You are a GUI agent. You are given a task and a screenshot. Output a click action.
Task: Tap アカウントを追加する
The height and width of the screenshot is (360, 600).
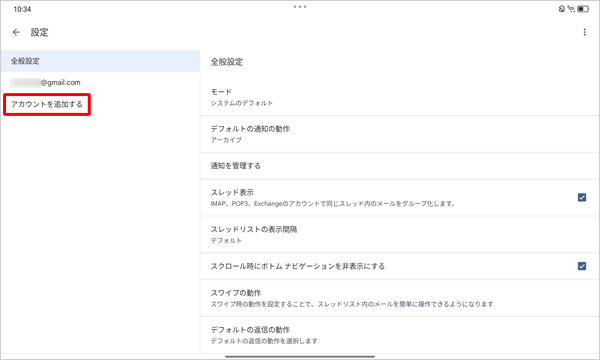point(47,104)
